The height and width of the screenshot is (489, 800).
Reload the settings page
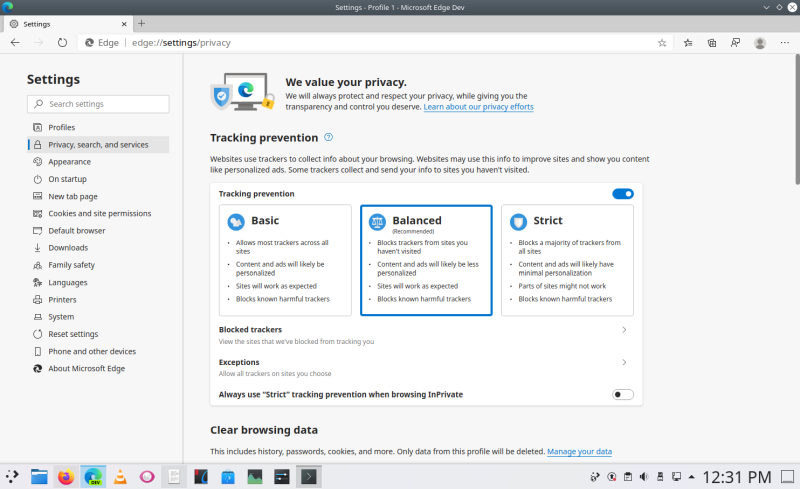tap(62, 43)
